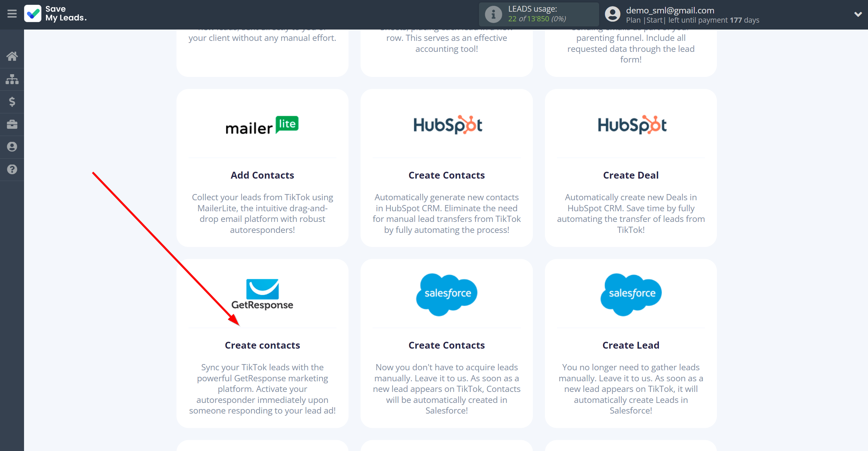
Task: Select the Salesforce logo above Create Lead
Action: tap(631, 294)
